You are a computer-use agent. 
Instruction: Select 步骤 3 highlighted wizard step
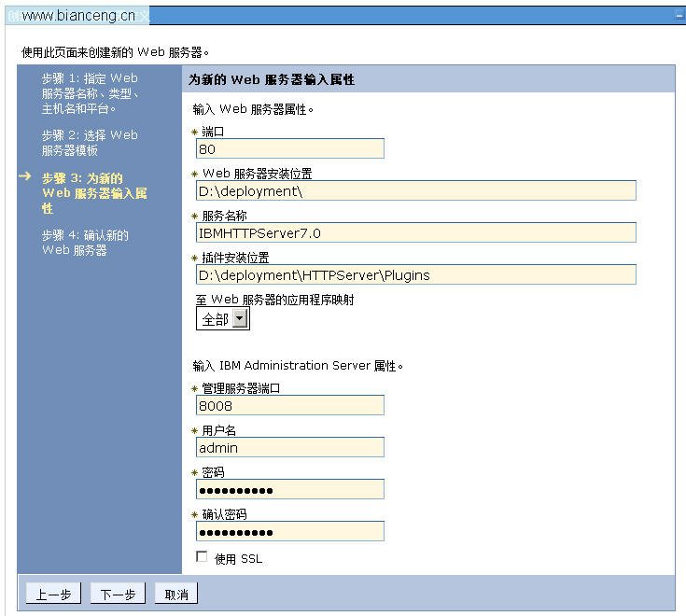(94, 193)
